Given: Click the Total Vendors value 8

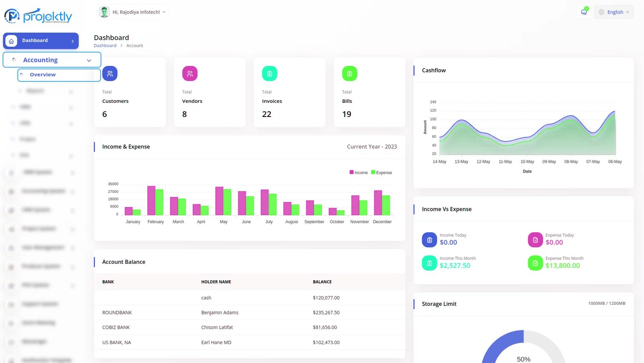Looking at the screenshot, I should pos(184,114).
